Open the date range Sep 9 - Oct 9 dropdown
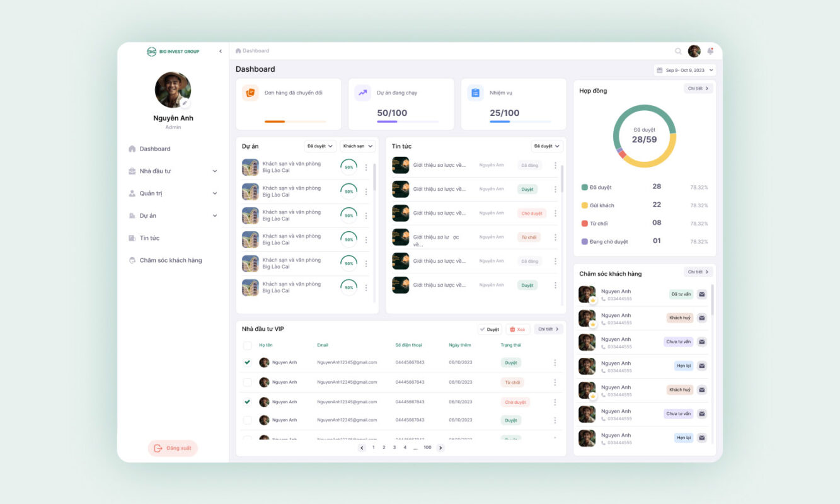The height and width of the screenshot is (504, 840). point(685,70)
